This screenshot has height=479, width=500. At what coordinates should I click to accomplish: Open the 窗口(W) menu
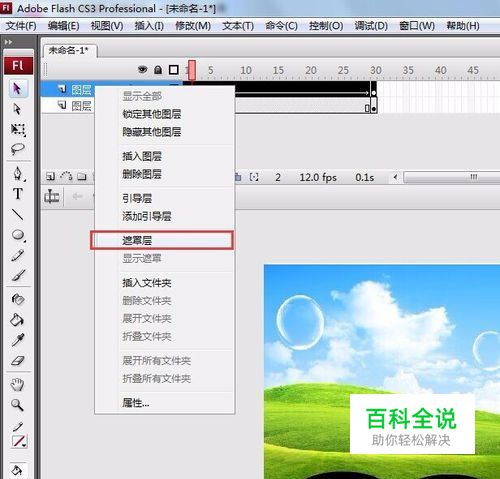417,26
